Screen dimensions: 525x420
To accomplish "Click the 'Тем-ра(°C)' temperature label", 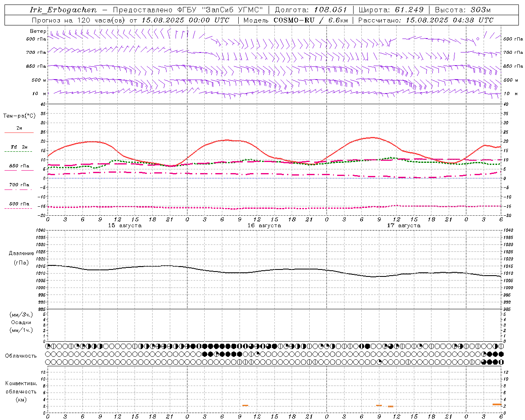I will click(x=19, y=116).
